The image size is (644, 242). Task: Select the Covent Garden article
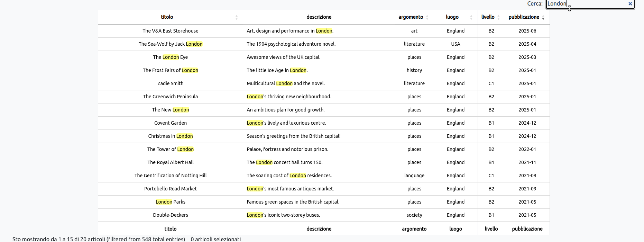pyautogui.click(x=170, y=123)
